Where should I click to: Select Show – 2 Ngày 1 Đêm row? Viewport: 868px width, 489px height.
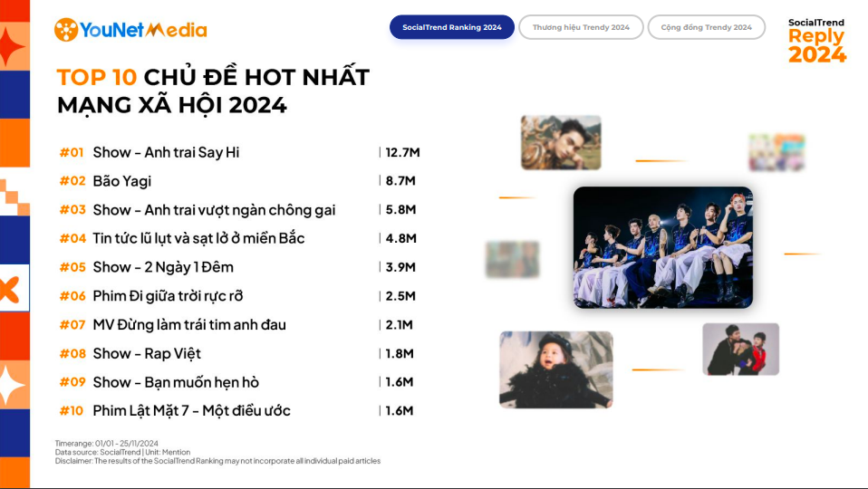239,267
